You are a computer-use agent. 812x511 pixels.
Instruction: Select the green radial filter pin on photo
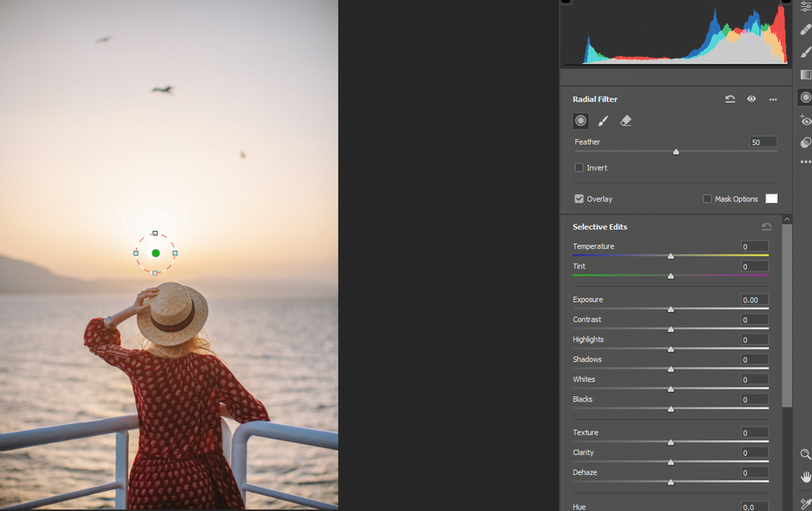[x=155, y=252]
